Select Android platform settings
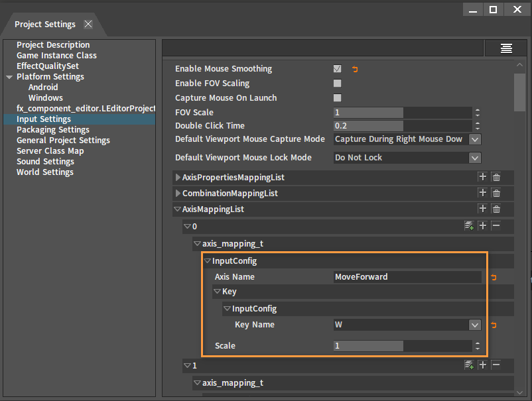 [43, 87]
